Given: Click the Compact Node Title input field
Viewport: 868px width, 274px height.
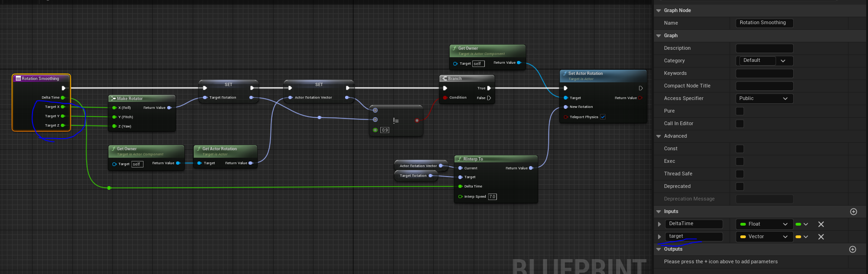Looking at the screenshot, I should tap(764, 86).
